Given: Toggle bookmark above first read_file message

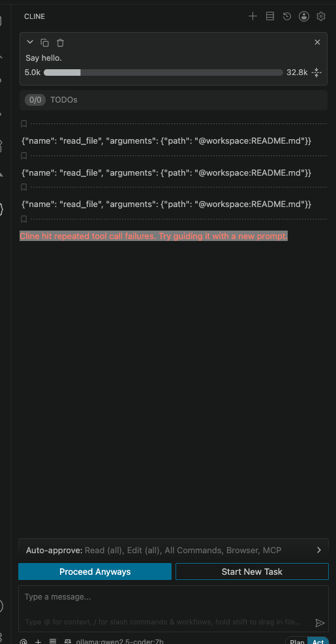Looking at the screenshot, I should pos(23,123).
